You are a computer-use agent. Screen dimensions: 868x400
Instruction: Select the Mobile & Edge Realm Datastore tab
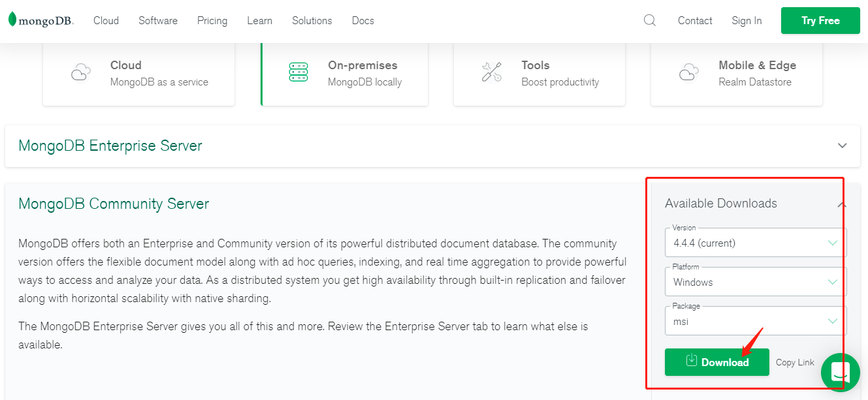coord(737,74)
